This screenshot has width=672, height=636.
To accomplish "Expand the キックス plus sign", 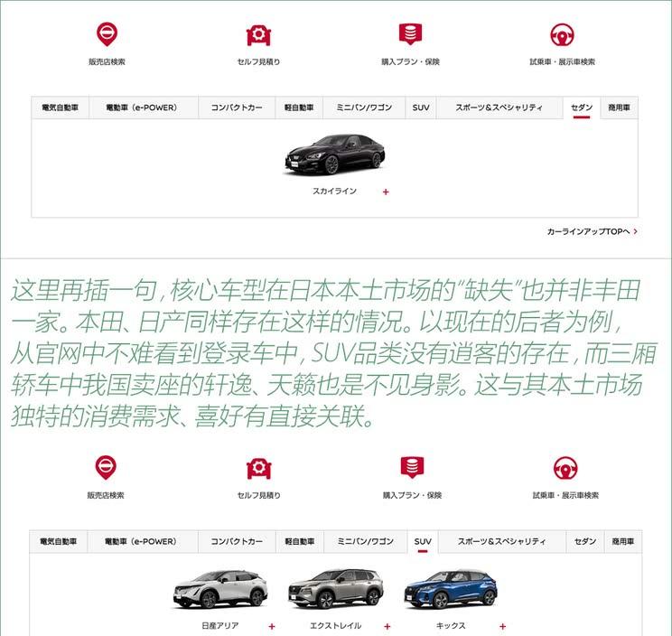I will (x=503, y=627).
